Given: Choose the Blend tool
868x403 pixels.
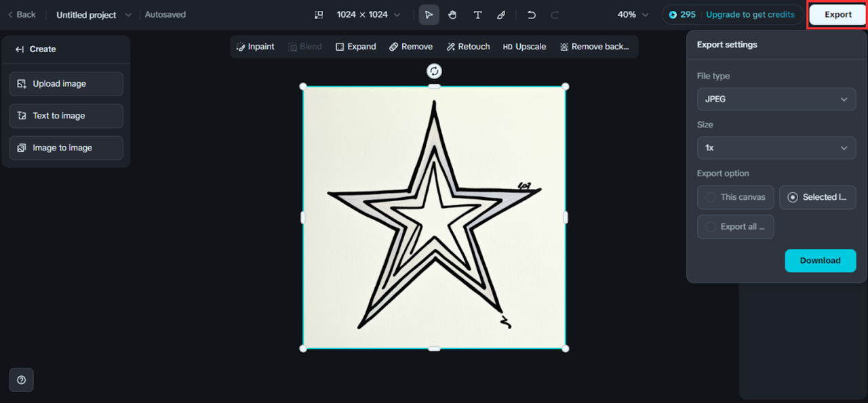Looking at the screenshot, I should click(305, 47).
